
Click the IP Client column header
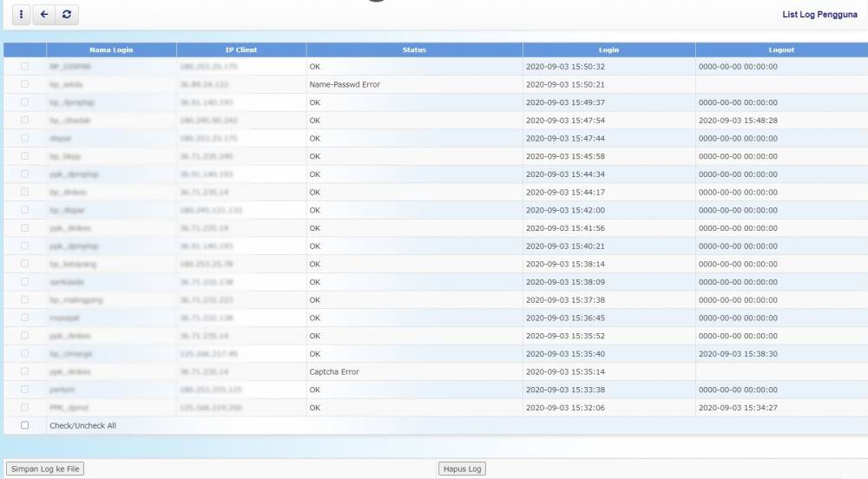pyautogui.click(x=241, y=50)
